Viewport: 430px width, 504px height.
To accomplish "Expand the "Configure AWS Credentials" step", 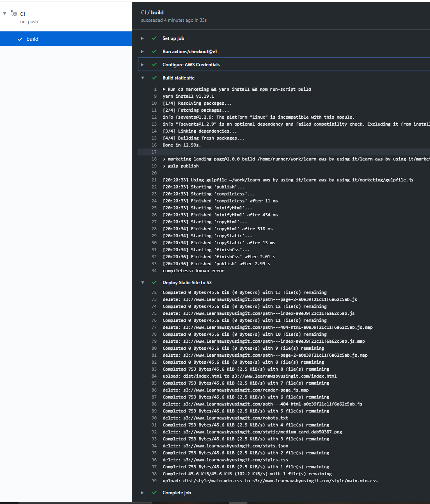I will pos(142,64).
